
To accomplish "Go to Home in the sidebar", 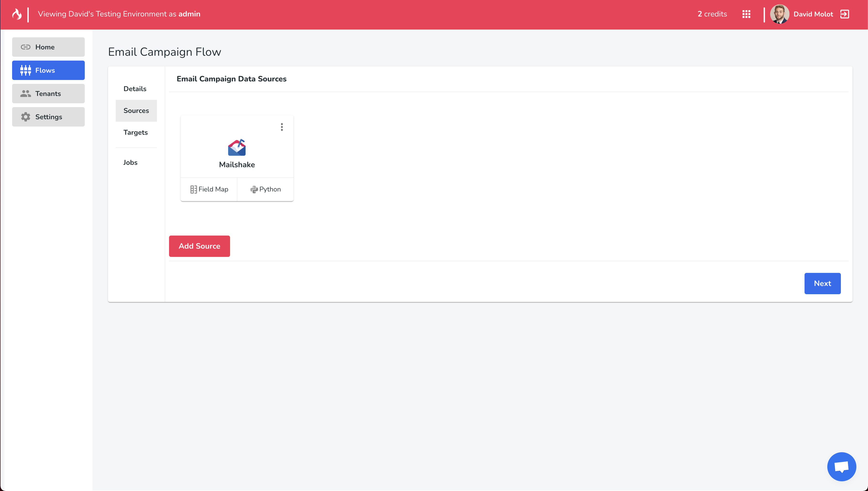I will (x=48, y=47).
